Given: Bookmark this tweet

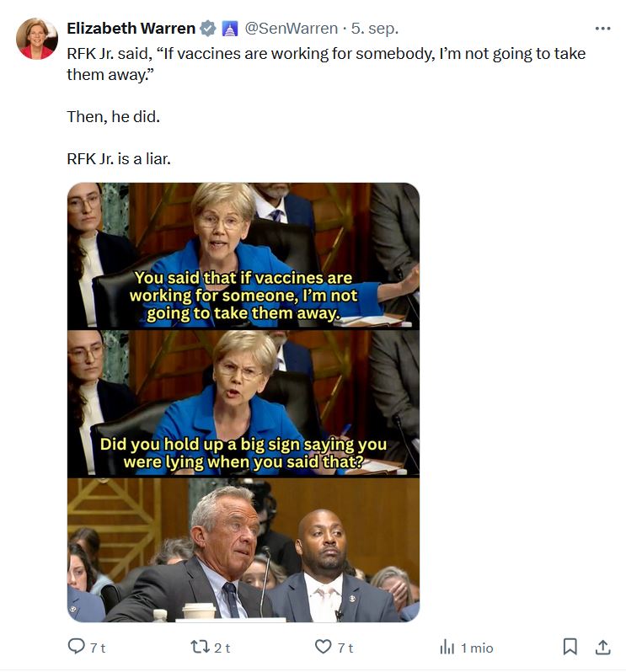Looking at the screenshot, I should click(x=570, y=647).
